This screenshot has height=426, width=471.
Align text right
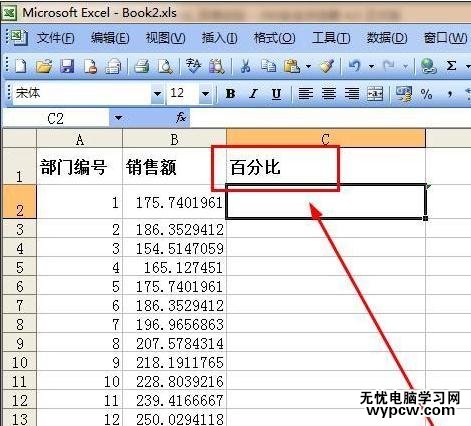click(x=352, y=94)
